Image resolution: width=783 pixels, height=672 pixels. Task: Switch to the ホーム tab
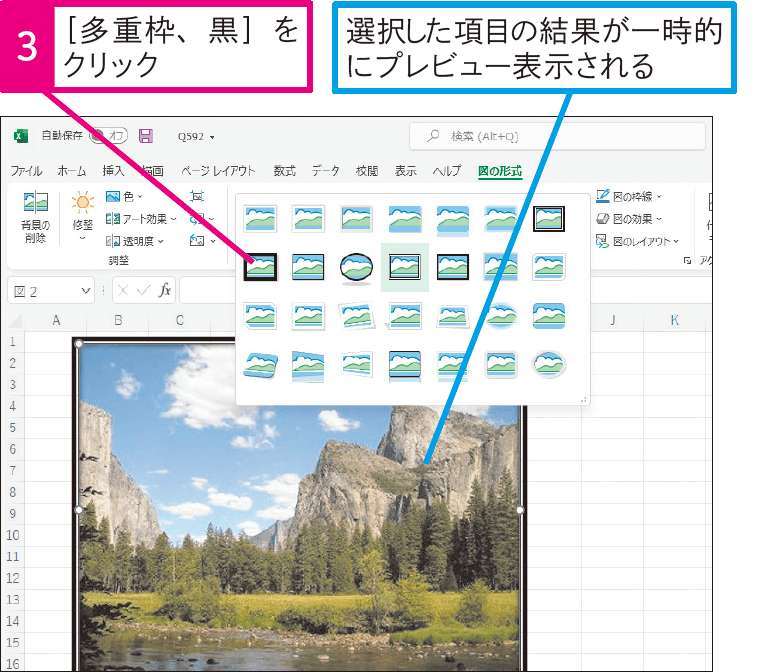[x=71, y=171]
